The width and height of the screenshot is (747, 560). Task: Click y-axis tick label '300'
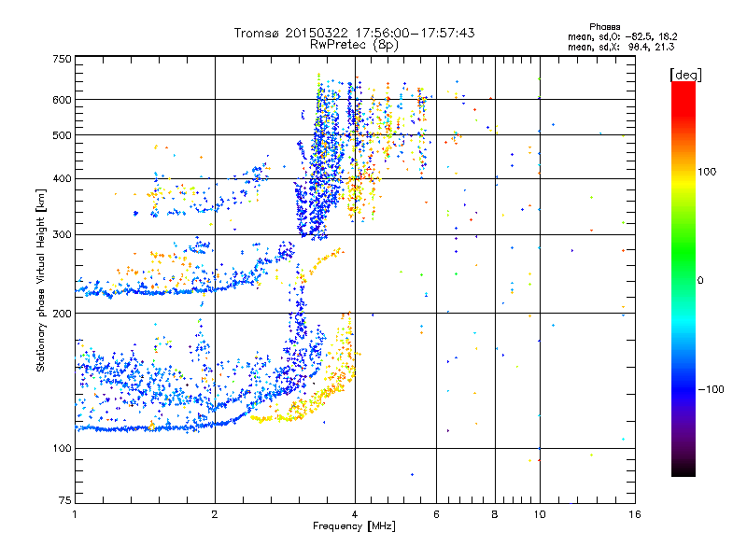[63, 235]
